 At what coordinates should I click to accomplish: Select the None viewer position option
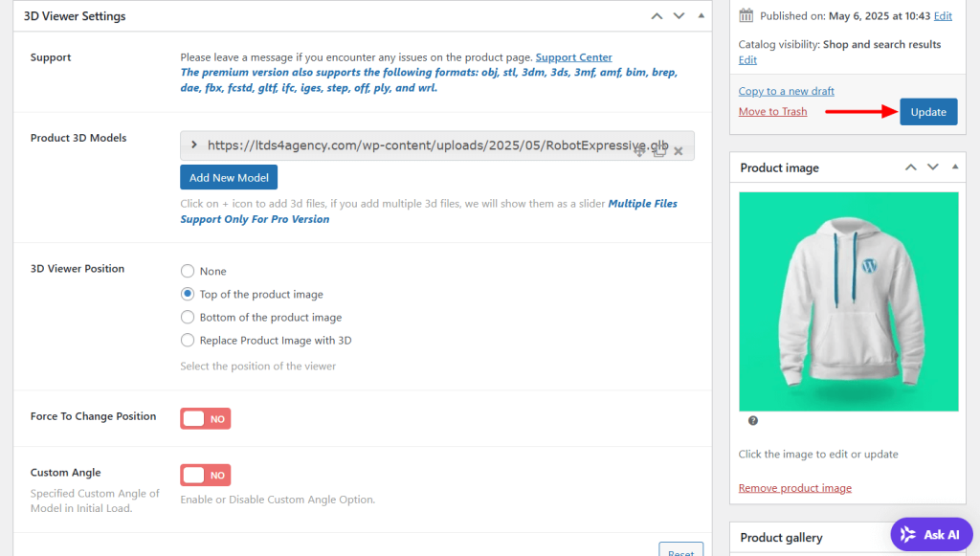coord(188,272)
